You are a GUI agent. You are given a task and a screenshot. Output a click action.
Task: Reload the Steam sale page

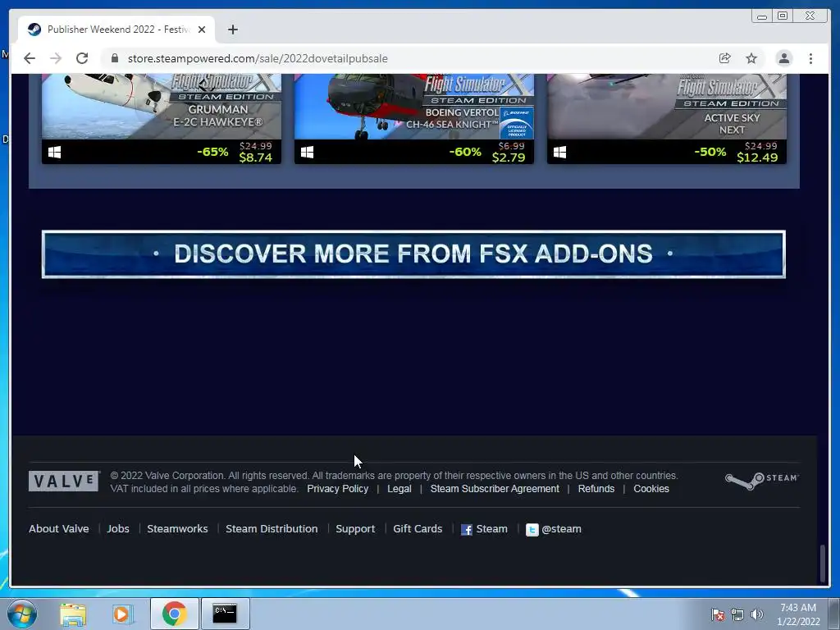pyautogui.click(x=82, y=58)
